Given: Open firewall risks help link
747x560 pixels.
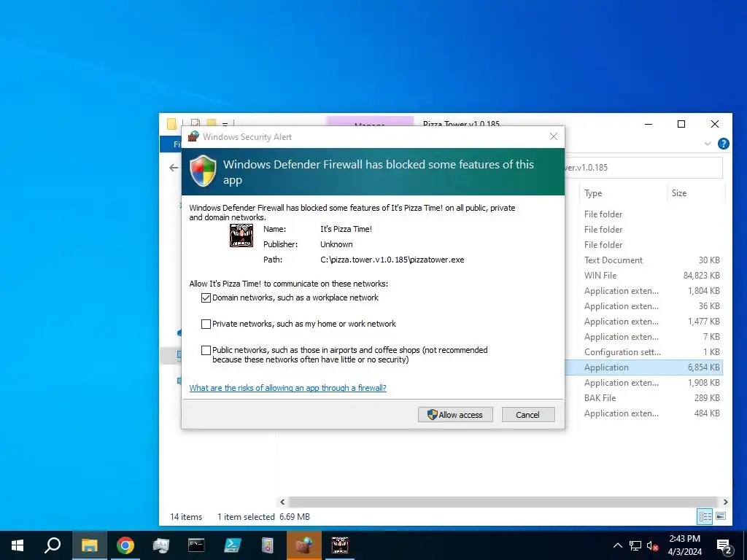Looking at the screenshot, I should point(287,388).
